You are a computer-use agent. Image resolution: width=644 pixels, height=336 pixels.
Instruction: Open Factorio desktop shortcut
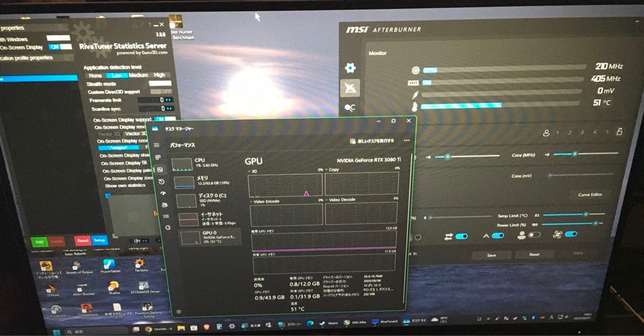pos(140,266)
